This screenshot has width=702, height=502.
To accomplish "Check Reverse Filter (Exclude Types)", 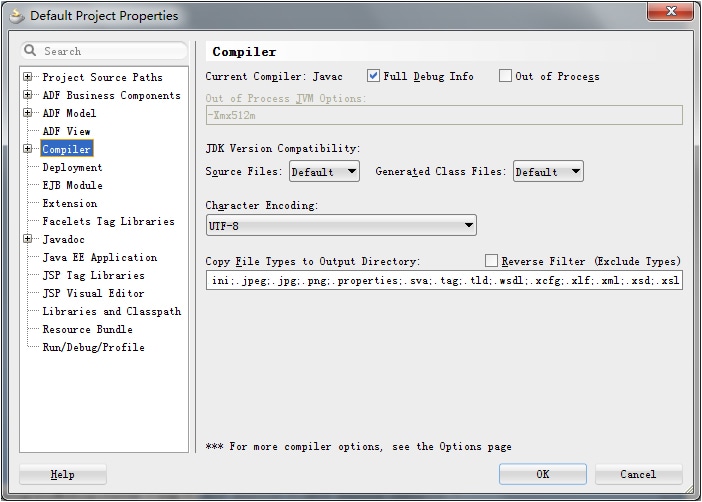I will coord(491,261).
